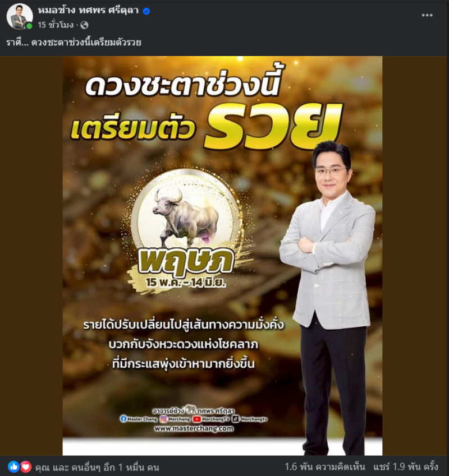Image resolution: width=449 pixels, height=476 pixels.
Task: Open the reactions list คุณ และ คนอื่นๆ
Action: [97, 467]
